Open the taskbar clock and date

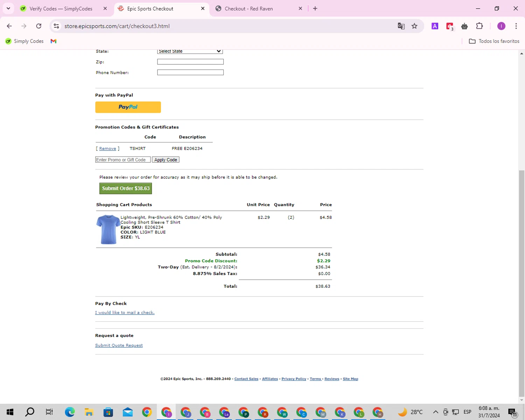click(489, 412)
